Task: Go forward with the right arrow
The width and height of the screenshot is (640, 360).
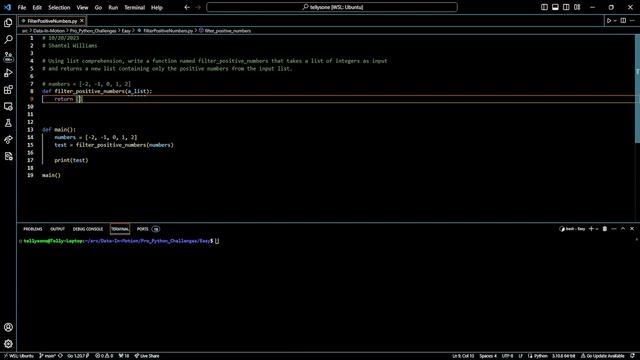Action: point(198,7)
